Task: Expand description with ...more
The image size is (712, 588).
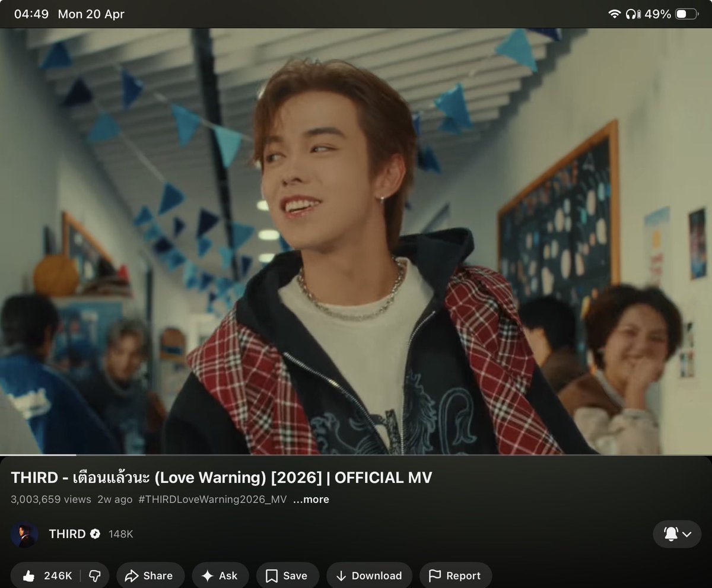Action: coord(311,500)
